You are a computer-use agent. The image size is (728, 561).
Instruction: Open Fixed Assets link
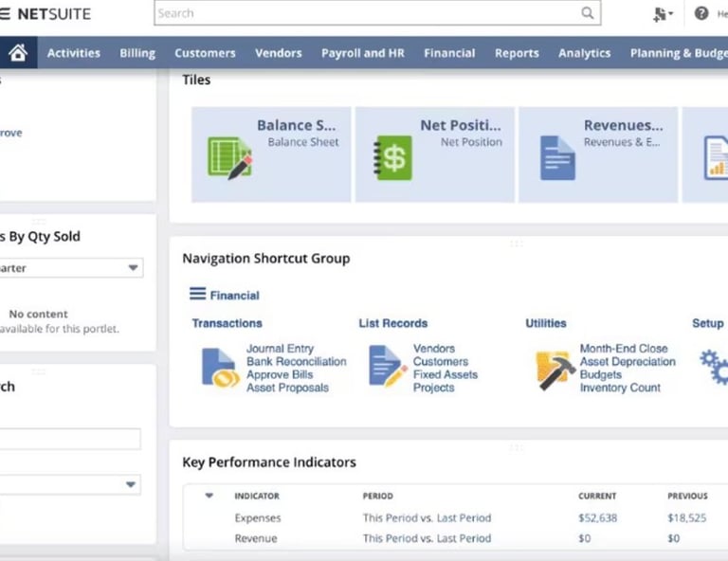click(x=446, y=374)
